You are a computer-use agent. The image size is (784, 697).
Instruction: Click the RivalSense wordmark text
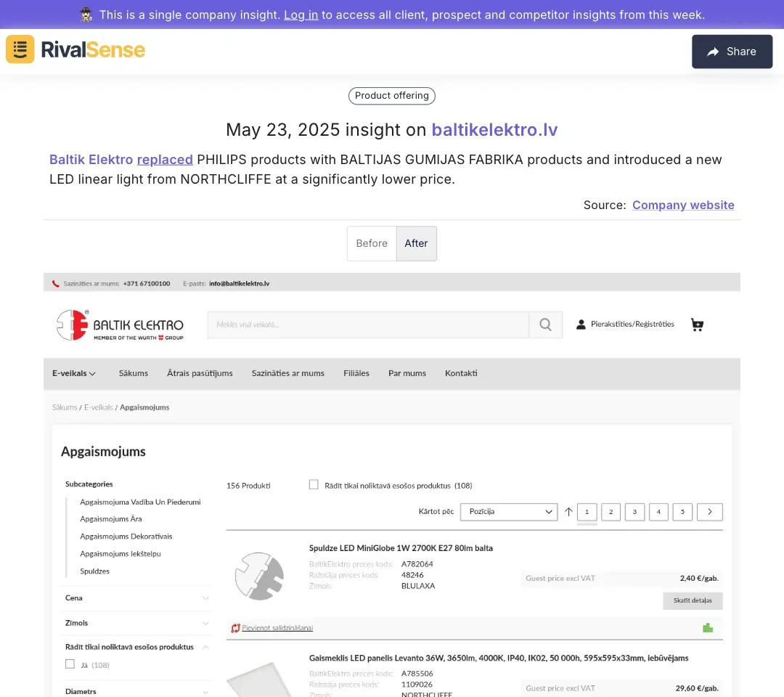pyautogui.click(x=93, y=49)
